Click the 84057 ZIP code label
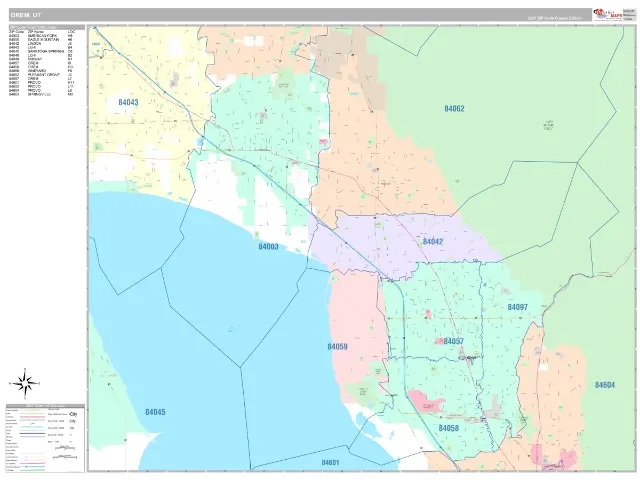Viewport: 640px width, 480px height. 453,341
